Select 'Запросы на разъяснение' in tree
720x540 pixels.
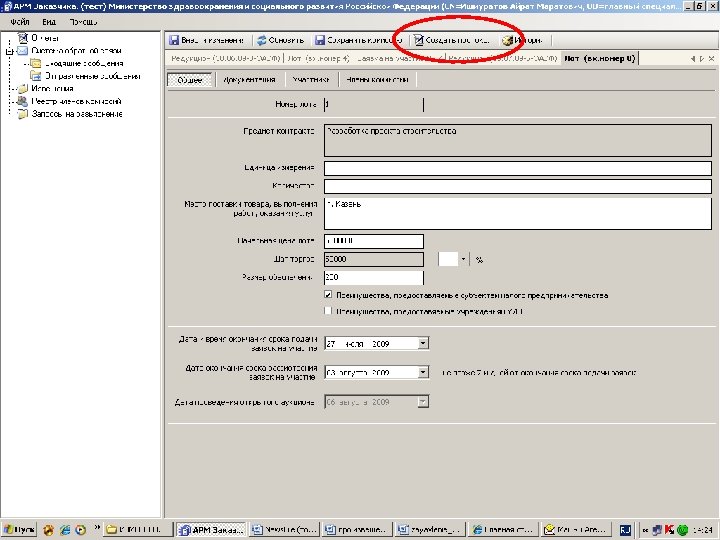tap(70, 114)
